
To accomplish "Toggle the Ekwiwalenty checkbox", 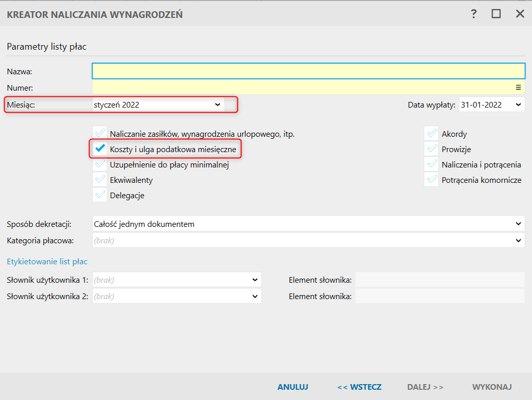I will point(101,180).
